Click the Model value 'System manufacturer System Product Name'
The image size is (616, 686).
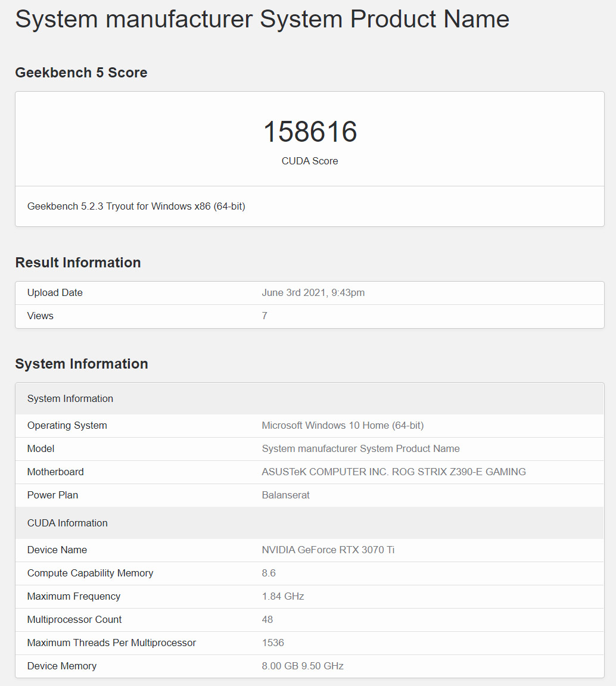point(361,448)
